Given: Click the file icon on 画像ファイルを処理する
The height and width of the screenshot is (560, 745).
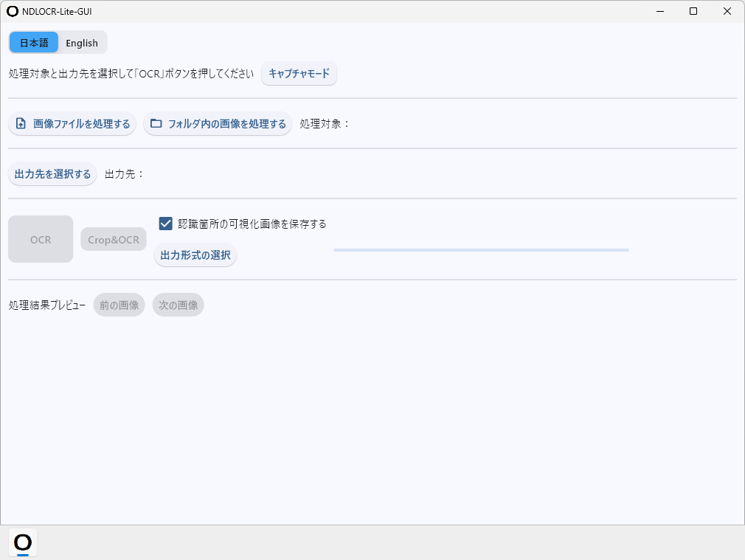Looking at the screenshot, I should [x=21, y=124].
